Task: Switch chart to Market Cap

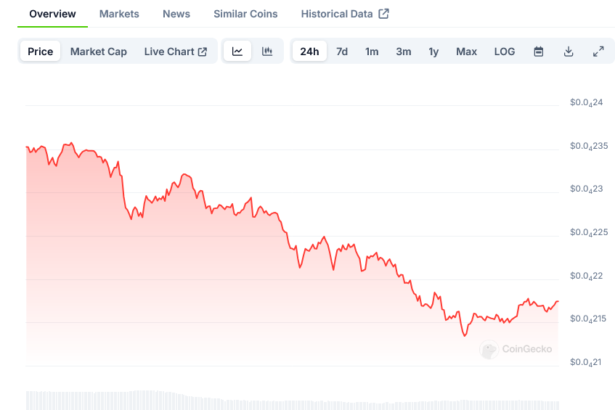Action: click(98, 52)
